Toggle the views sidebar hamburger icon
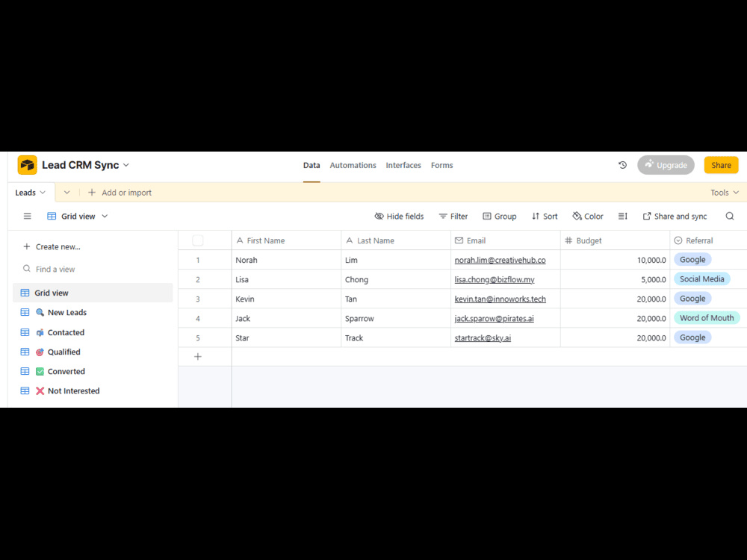747x560 pixels. pyautogui.click(x=27, y=217)
